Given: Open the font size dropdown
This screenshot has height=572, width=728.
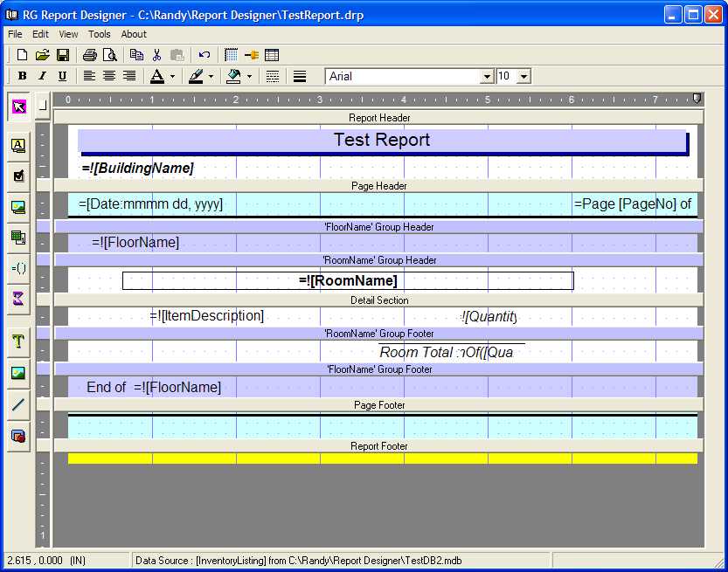Looking at the screenshot, I should 523,77.
